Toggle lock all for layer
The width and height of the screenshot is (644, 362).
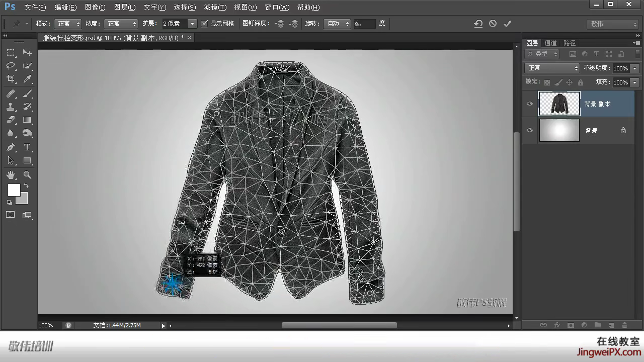[581, 82]
